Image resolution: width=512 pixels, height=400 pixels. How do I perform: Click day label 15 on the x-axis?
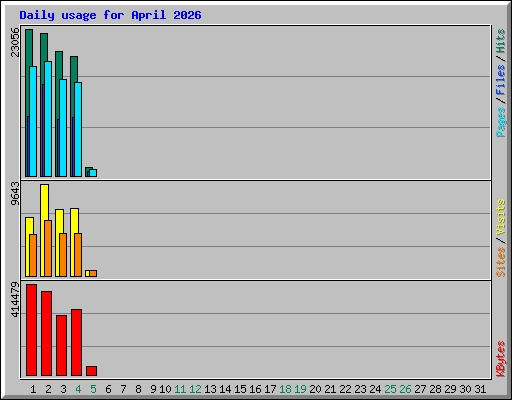tap(240, 389)
